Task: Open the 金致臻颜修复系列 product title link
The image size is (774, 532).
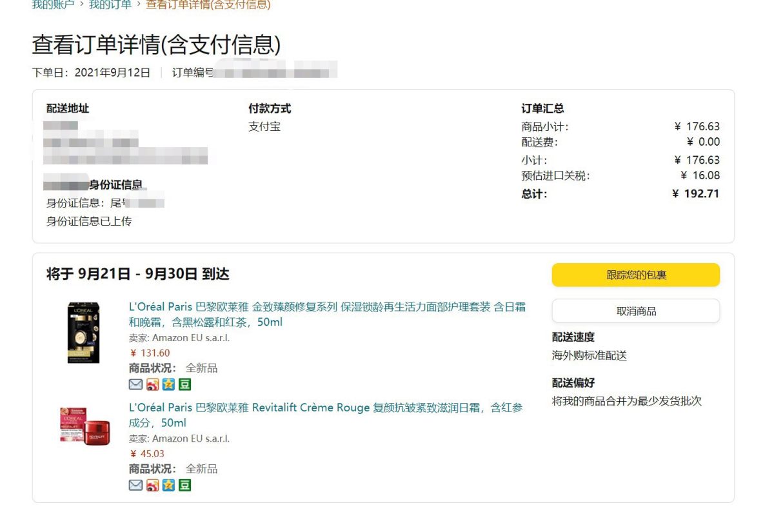Action: tap(327, 314)
